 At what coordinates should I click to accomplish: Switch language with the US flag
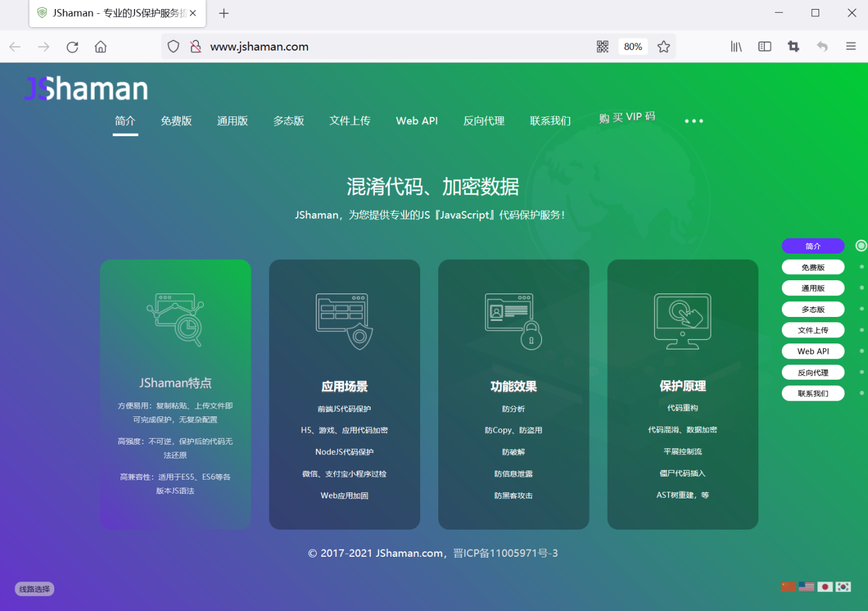807,587
